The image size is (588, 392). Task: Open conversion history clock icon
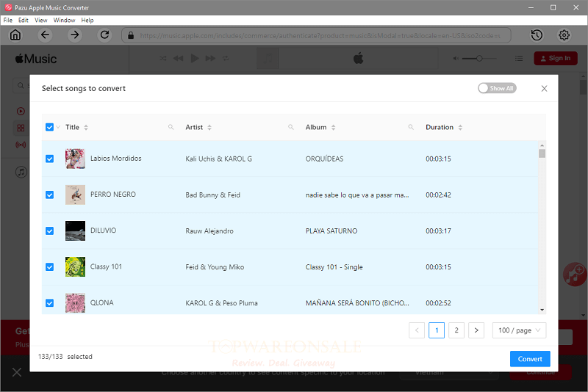[537, 35]
